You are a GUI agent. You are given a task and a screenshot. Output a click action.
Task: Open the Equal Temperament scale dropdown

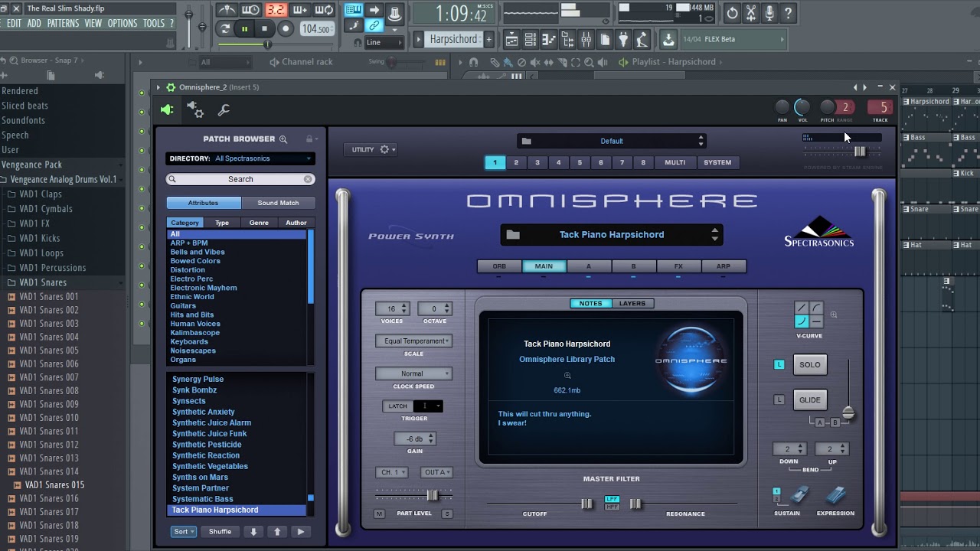pos(413,341)
